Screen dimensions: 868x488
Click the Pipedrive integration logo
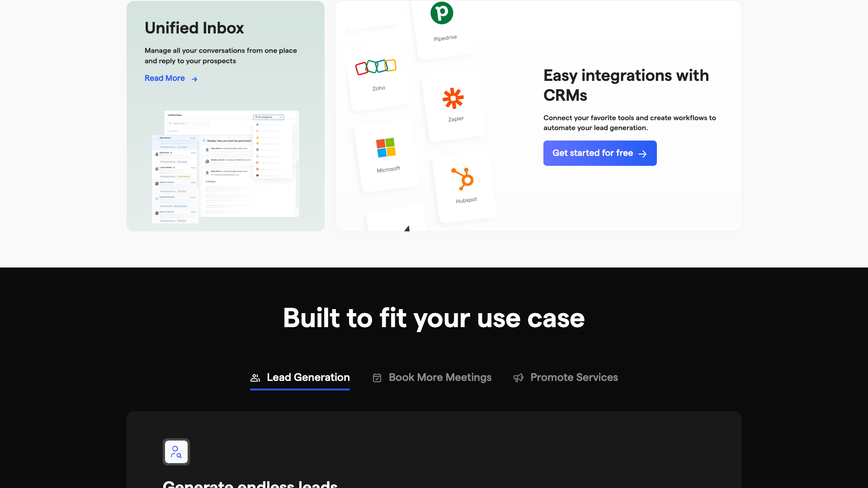tap(442, 14)
